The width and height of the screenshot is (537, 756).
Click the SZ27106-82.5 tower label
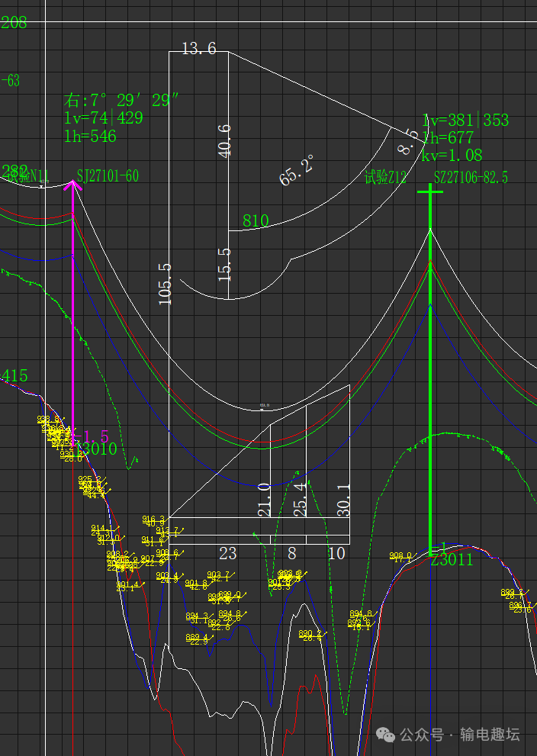471,178
